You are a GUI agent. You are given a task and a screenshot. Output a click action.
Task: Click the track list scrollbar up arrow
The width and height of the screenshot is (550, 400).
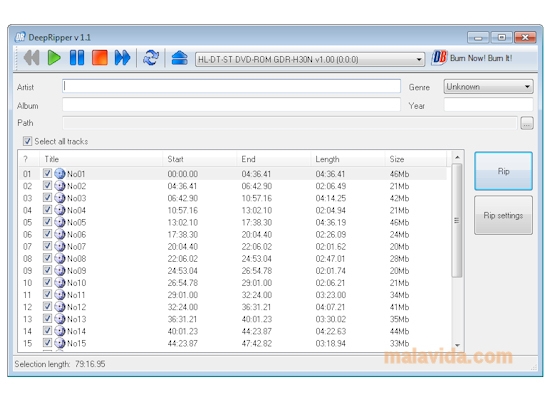click(457, 158)
